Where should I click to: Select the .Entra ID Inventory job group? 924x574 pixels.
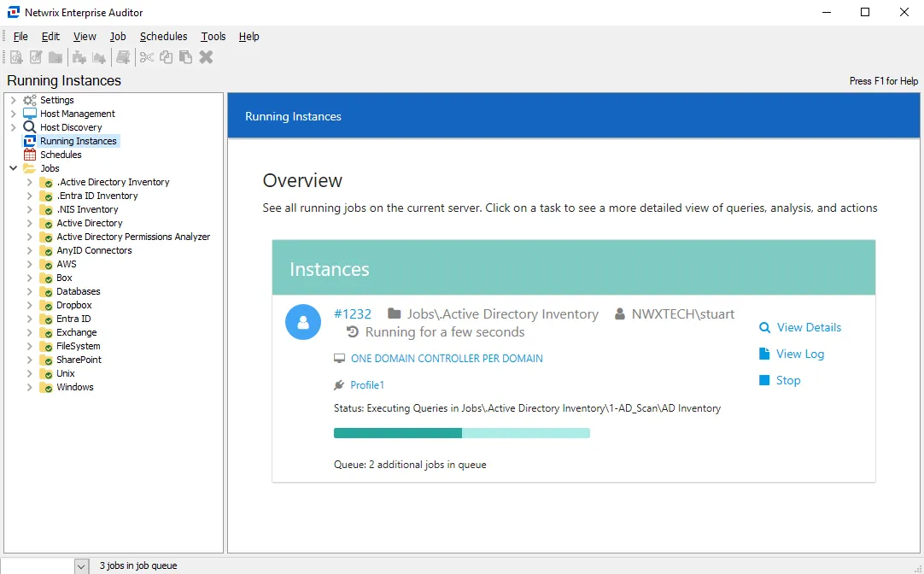click(x=97, y=196)
